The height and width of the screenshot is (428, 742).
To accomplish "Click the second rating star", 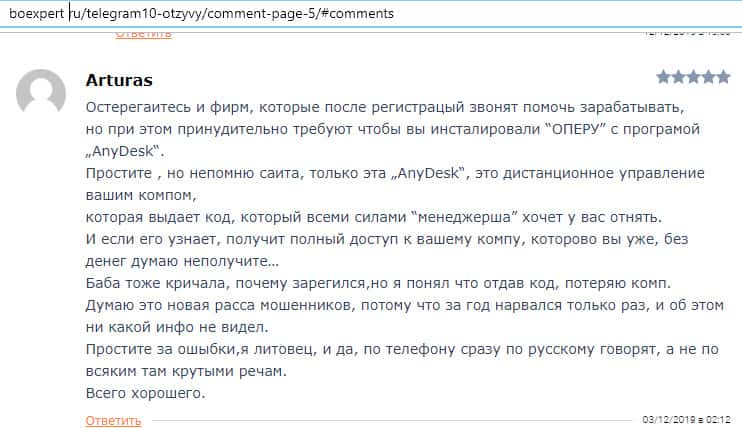I will coord(679,77).
